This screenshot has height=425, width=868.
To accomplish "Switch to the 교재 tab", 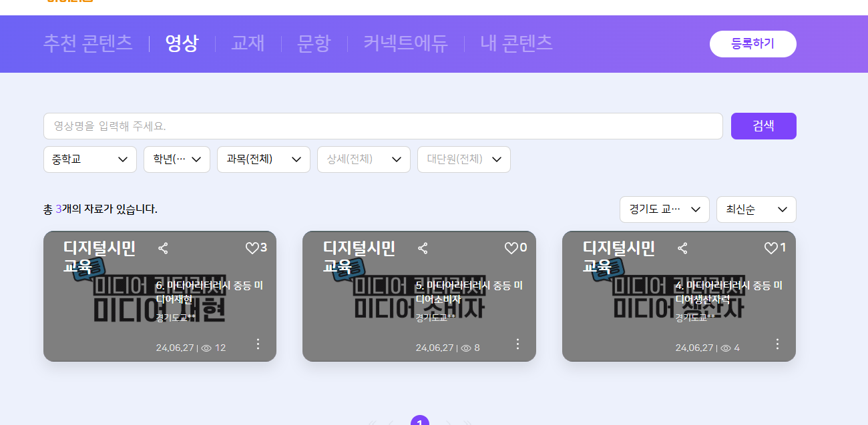I will tap(248, 43).
